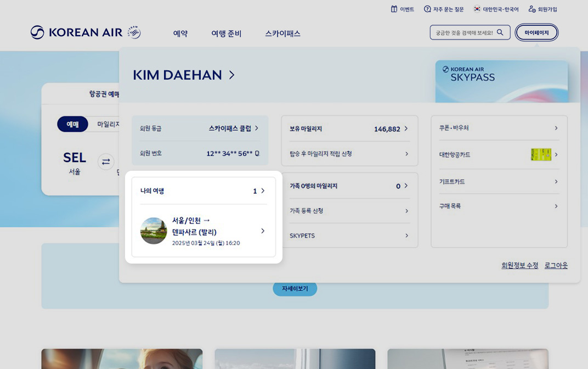Expand KIM DAEHAN profile chevron
Viewport: 588px width, 369px height.
(231, 75)
